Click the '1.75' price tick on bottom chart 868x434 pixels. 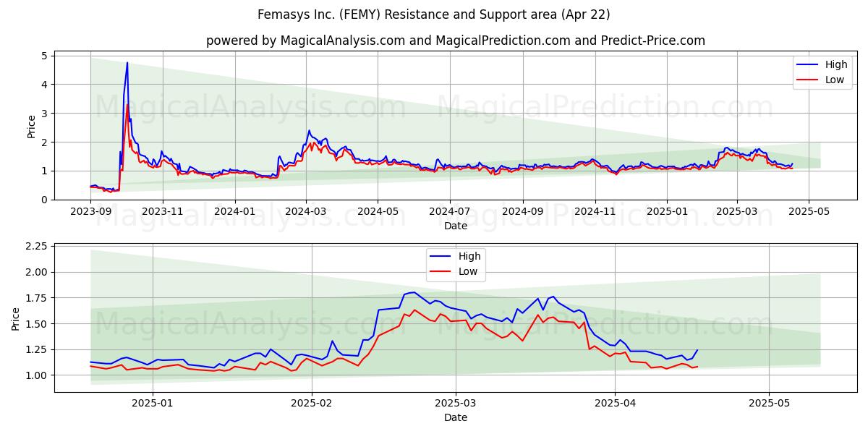click(x=37, y=298)
